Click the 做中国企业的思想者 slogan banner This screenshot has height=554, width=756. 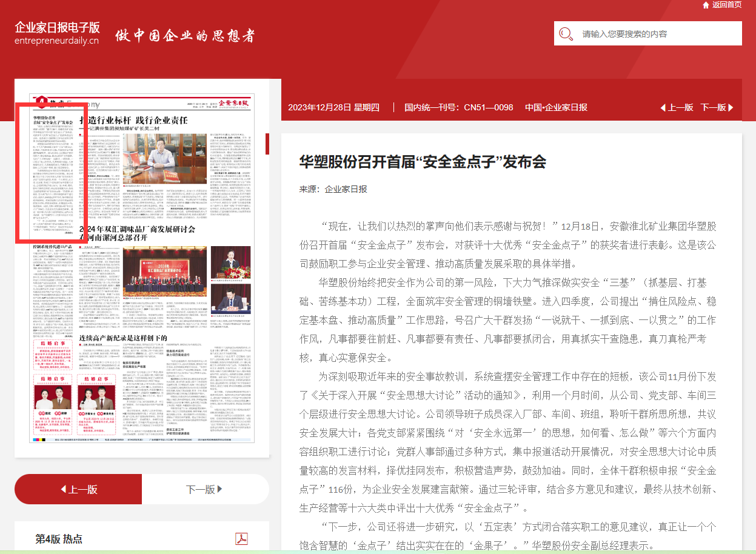185,35
